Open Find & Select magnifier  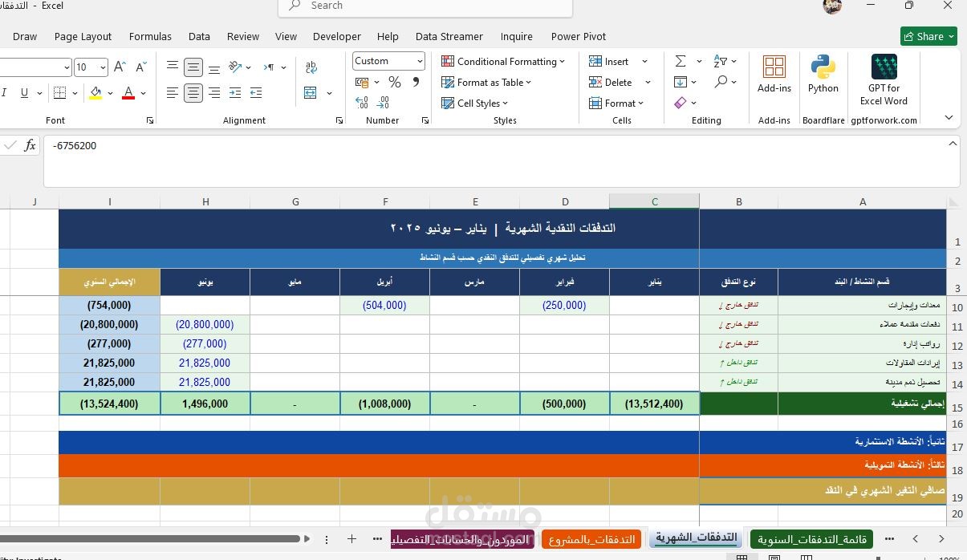(725, 82)
